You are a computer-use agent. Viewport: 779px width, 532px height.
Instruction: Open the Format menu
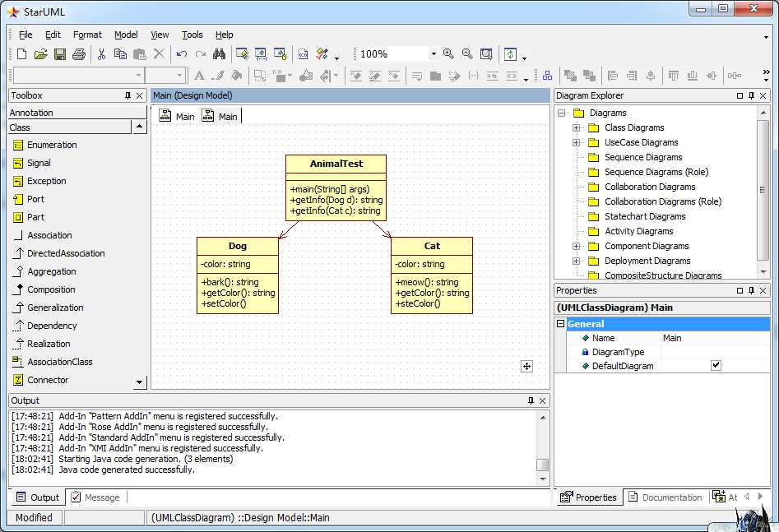[x=87, y=35]
